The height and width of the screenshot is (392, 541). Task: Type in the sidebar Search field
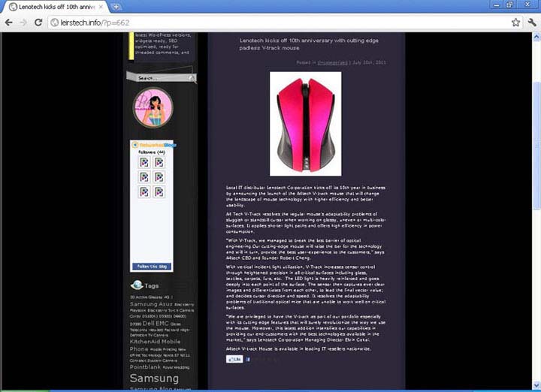[159, 77]
